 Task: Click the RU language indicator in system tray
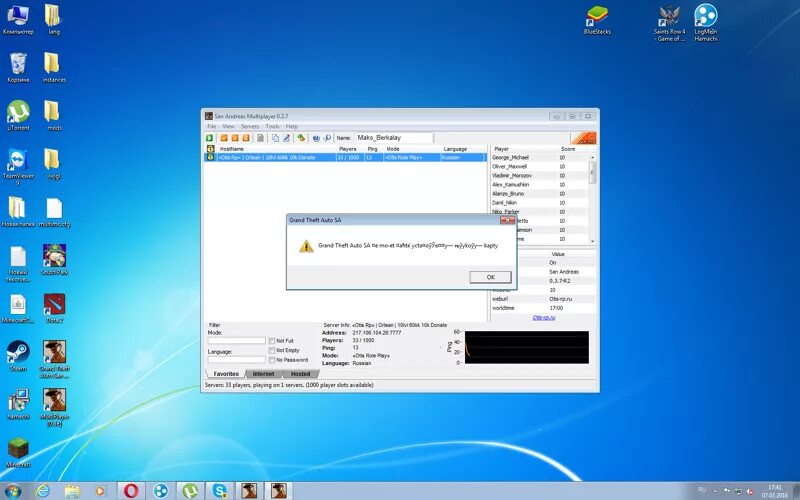[x=702, y=490]
